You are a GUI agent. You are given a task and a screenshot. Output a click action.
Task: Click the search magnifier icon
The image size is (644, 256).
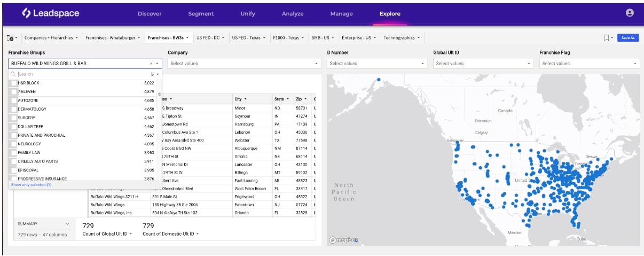13,74
